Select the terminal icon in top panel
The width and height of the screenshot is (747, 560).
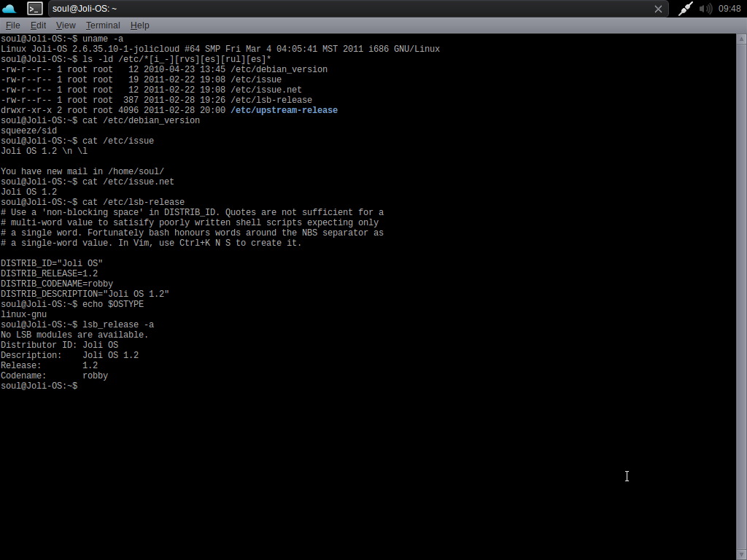pyautogui.click(x=35, y=9)
